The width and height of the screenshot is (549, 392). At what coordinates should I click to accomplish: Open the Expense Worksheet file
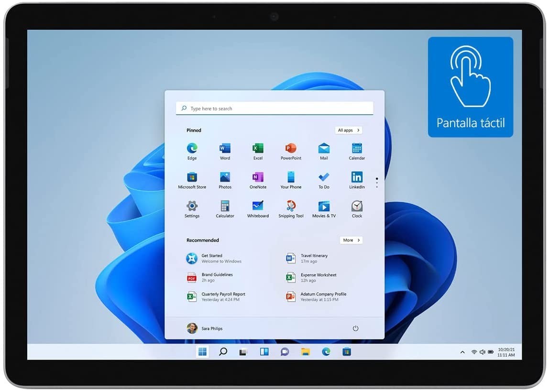tap(311, 278)
